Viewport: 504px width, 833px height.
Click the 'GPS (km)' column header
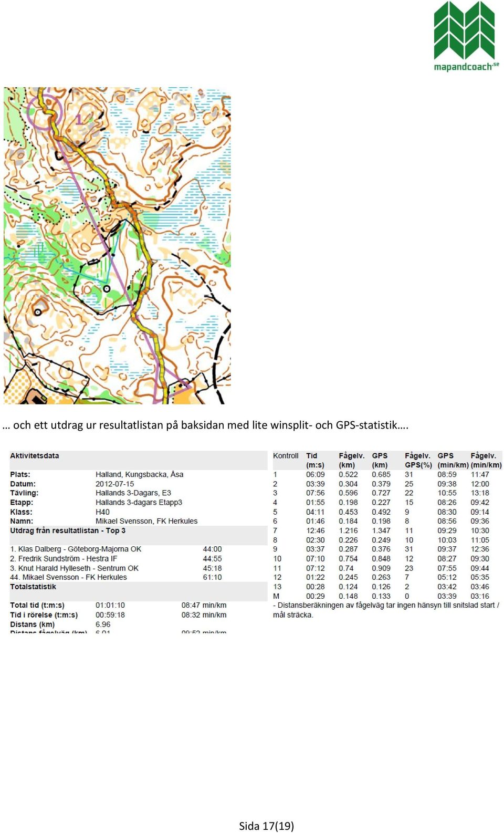380,461
